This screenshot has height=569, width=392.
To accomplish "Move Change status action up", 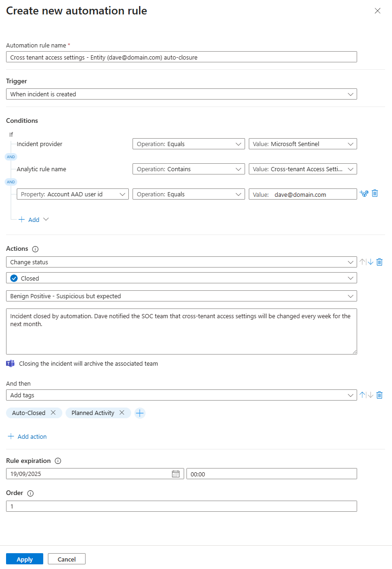I will [363, 262].
